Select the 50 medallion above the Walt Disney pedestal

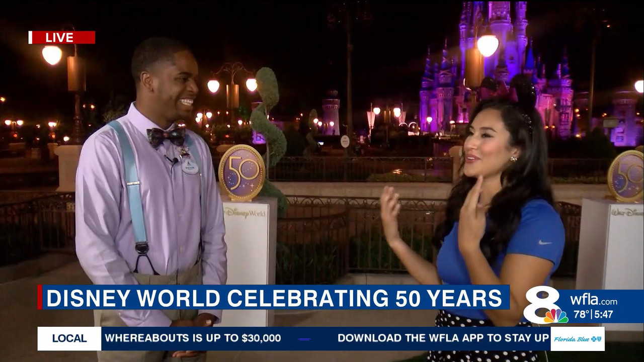click(x=627, y=176)
